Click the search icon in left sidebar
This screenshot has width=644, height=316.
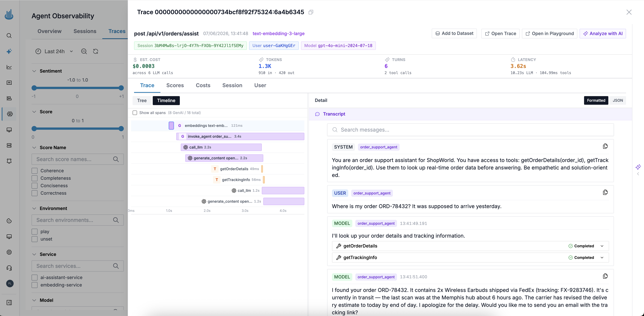(9, 35)
